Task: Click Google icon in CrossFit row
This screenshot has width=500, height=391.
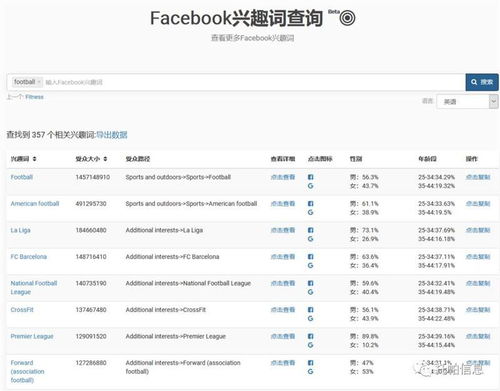Action: pos(310,318)
